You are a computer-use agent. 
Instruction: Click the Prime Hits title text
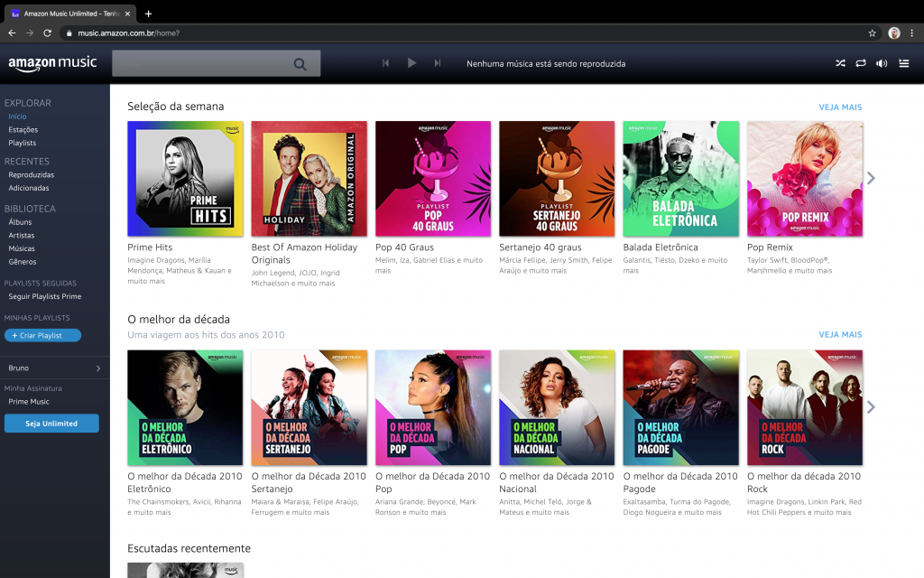(x=150, y=247)
